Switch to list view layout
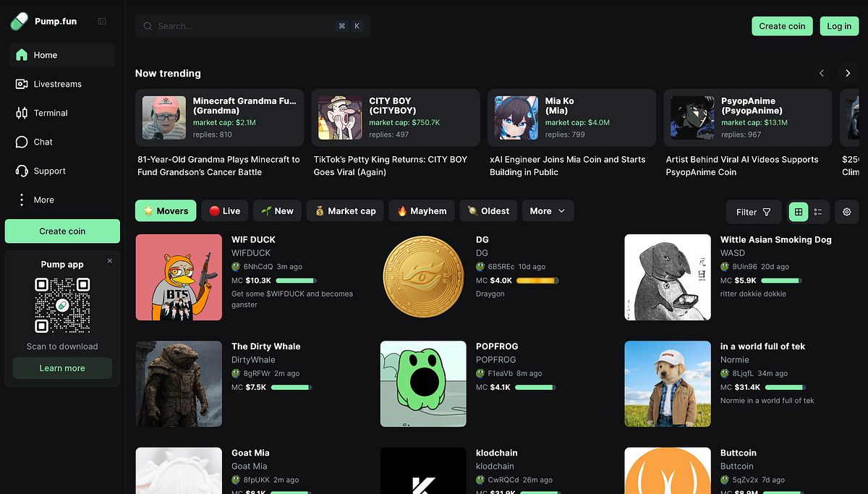868x494 pixels. [x=818, y=212]
